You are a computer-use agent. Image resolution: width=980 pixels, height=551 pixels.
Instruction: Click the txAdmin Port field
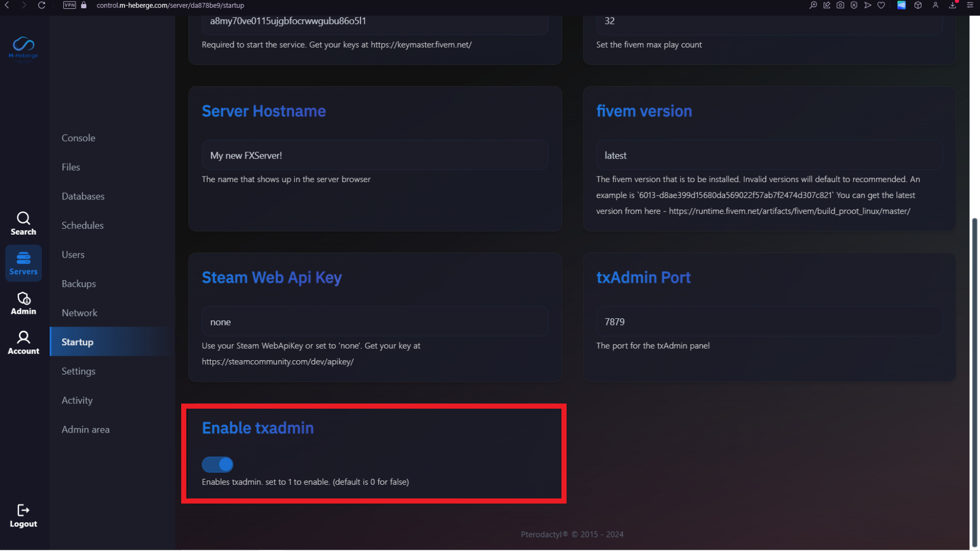click(769, 322)
